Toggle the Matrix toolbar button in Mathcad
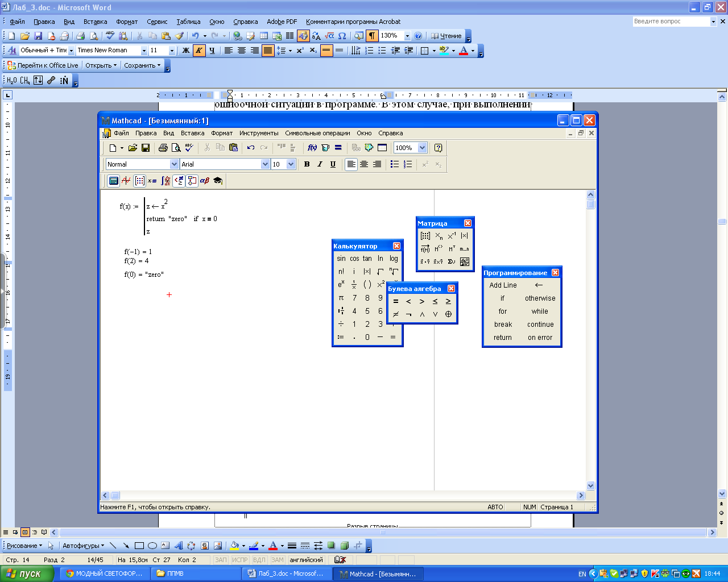Viewport: 728px width, 582px height. 139,181
